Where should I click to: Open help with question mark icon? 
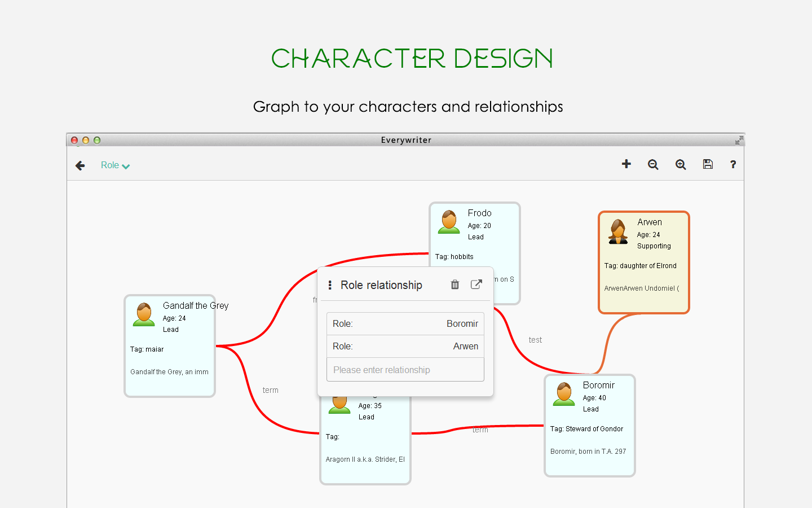point(733,164)
